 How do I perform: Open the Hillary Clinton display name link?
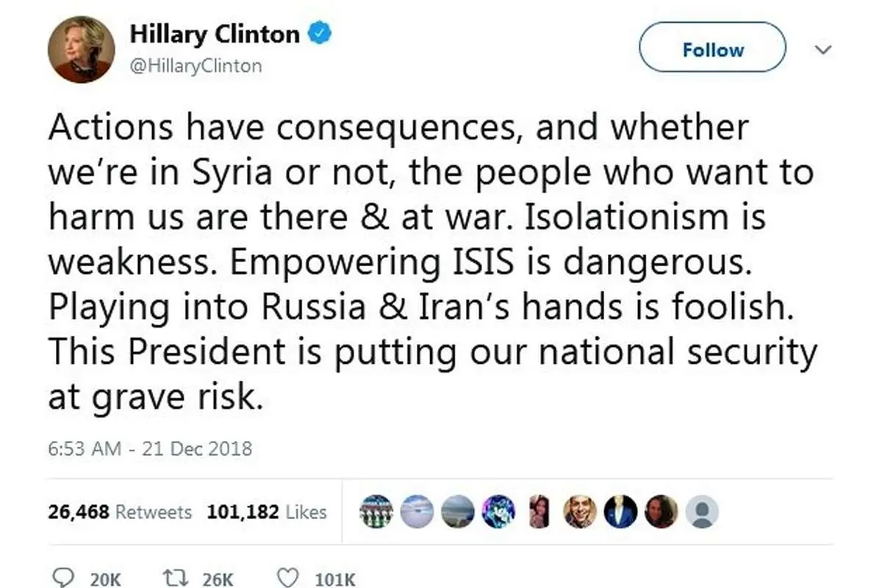[x=215, y=35]
